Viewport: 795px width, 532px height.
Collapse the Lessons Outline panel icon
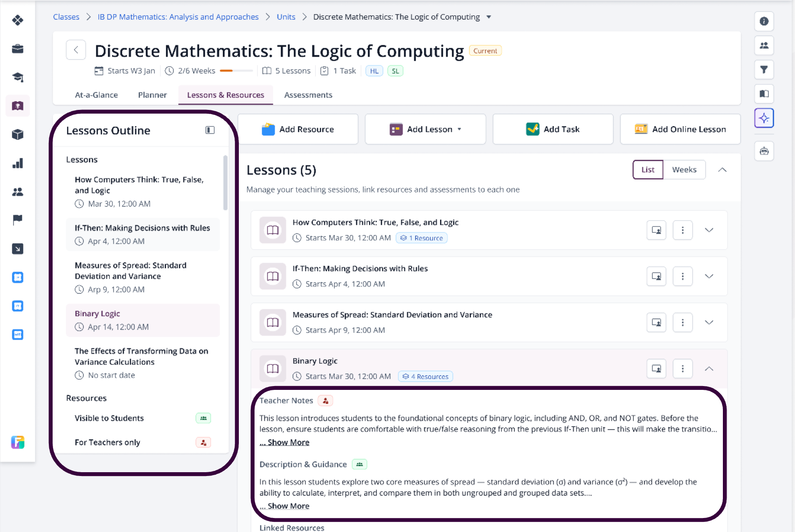[x=210, y=130]
